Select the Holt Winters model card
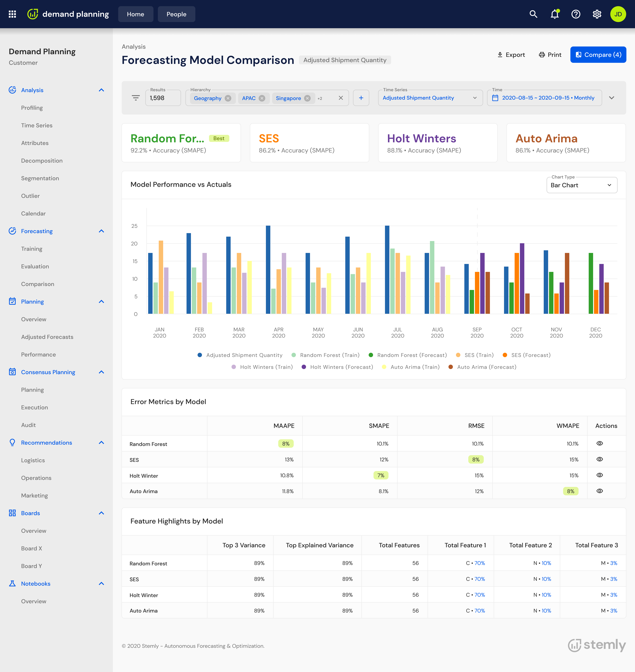This screenshot has width=635, height=672. (x=438, y=143)
